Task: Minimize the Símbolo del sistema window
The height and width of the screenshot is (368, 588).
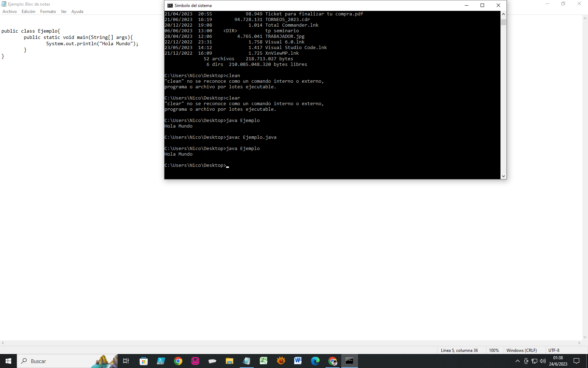Action: pos(467,5)
